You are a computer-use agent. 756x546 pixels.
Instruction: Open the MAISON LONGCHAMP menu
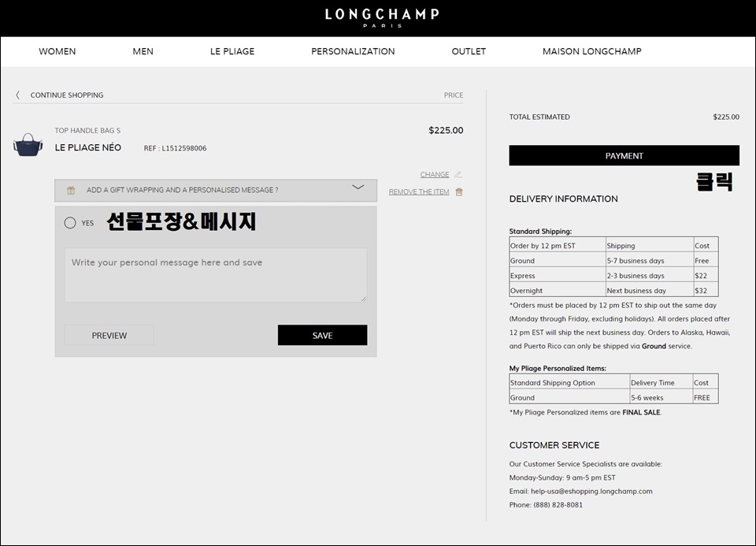592,52
